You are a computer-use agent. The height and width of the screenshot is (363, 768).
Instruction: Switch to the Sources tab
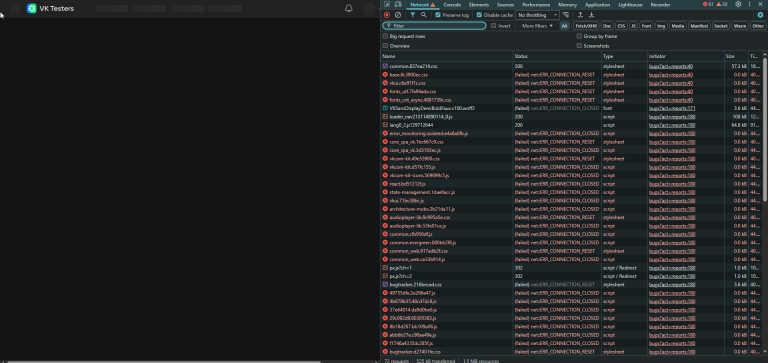505,4
